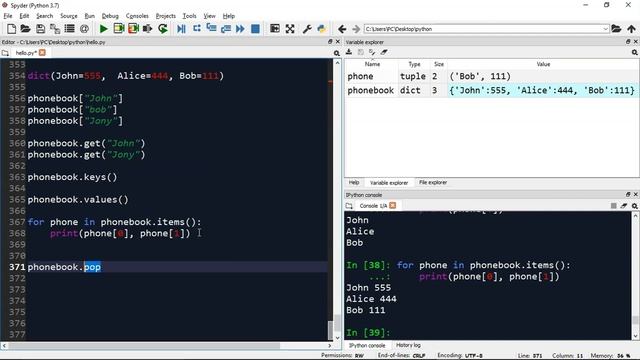
Task: Undock the Editor pane
Action: (x=330, y=42)
